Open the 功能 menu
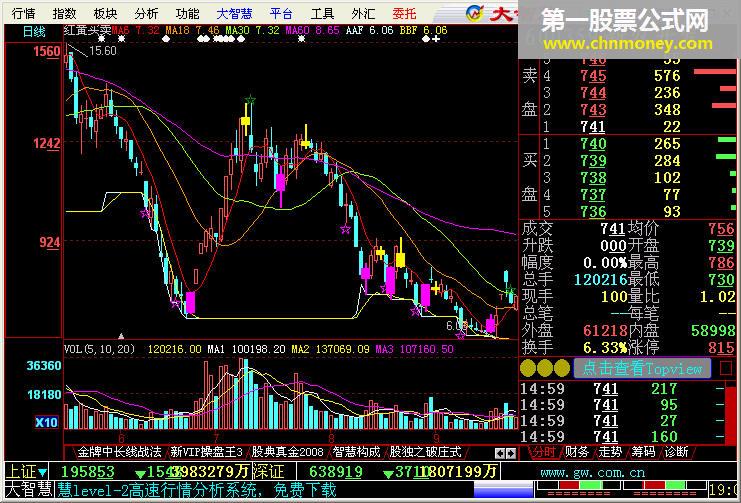The height and width of the screenshot is (503, 741). point(187,13)
